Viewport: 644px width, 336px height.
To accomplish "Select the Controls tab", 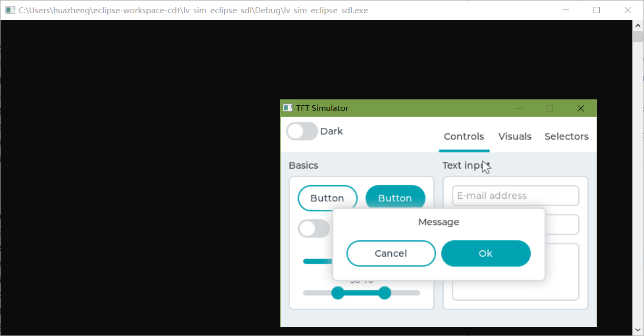I will pyautogui.click(x=464, y=136).
